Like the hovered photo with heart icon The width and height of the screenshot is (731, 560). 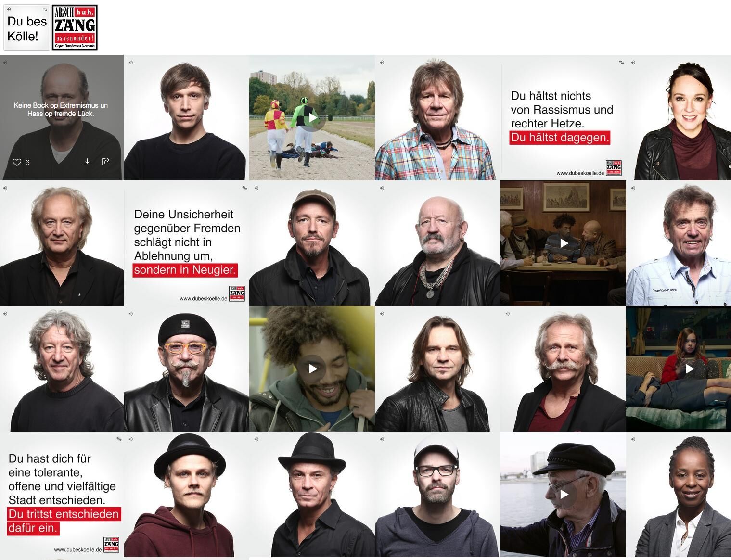tap(17, 162)
